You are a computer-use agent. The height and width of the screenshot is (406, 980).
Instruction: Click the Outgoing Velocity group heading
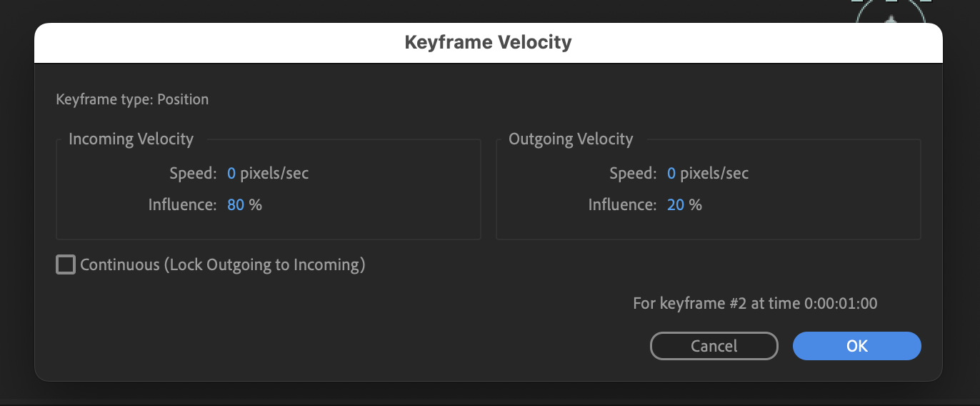click(x=571, y=139)
